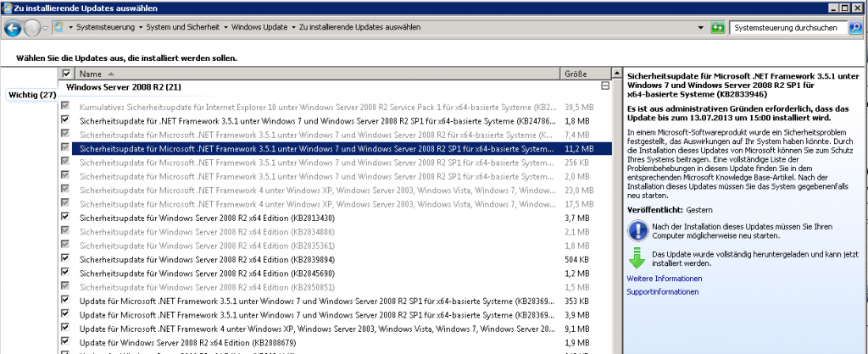The image size is (868, 354).
Task: Click the green refresh button in address bar
Action: [x=718, y=28]
